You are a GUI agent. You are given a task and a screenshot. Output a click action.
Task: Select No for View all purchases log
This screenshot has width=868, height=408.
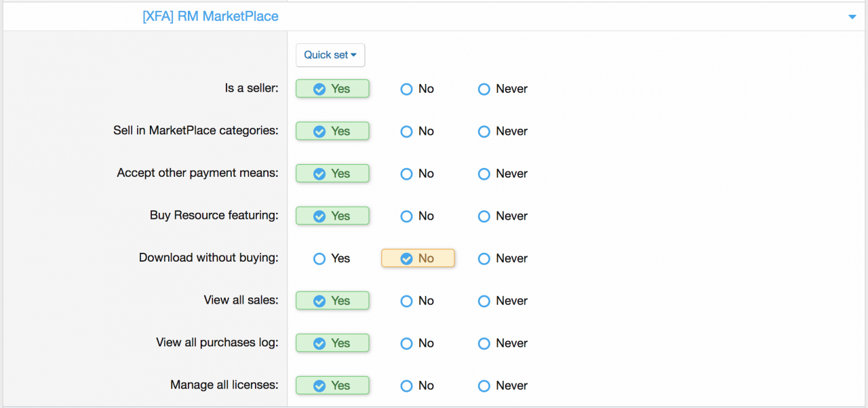[407, 343]
